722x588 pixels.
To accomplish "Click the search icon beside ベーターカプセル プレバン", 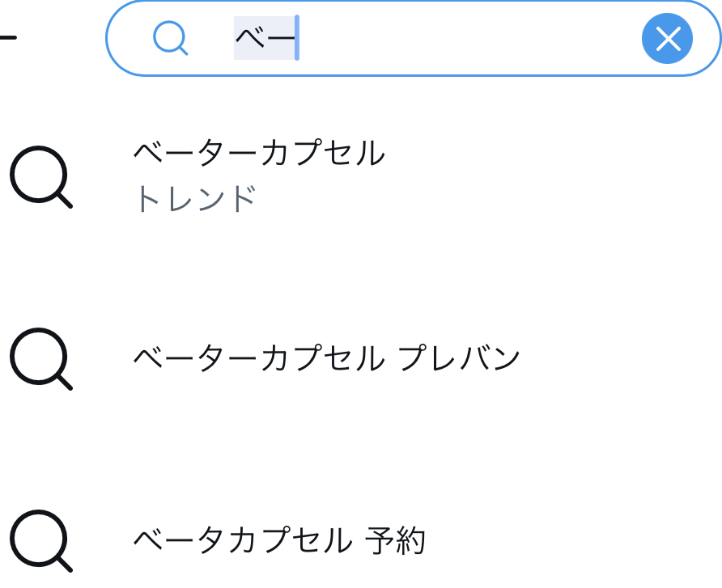I will [41, 358].
